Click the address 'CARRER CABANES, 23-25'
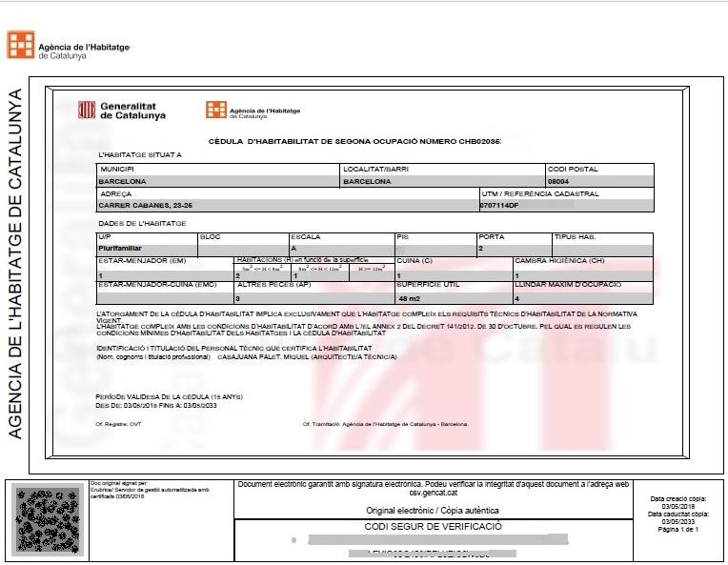728x565 pixels. coord(146,205)
